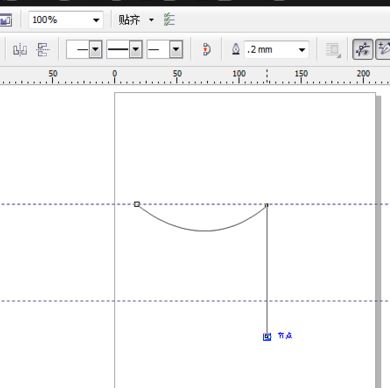Click the vertical line segment
This screenshot has width=390, height=388.
pyautogui.click(x=267, y=270)
